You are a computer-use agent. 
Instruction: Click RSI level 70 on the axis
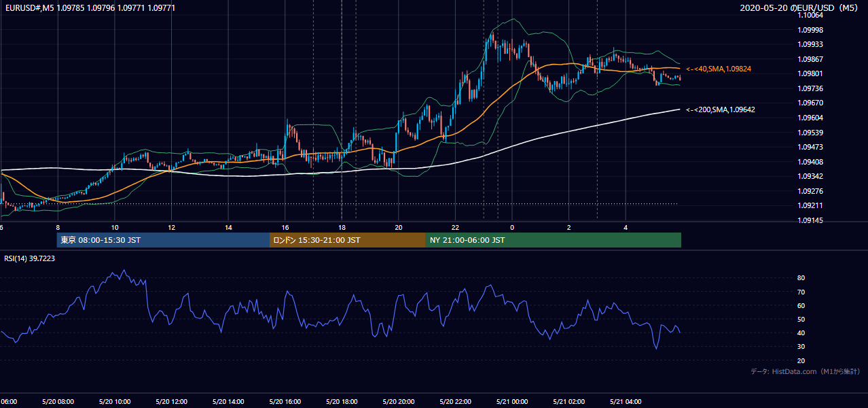click(801, 292)
